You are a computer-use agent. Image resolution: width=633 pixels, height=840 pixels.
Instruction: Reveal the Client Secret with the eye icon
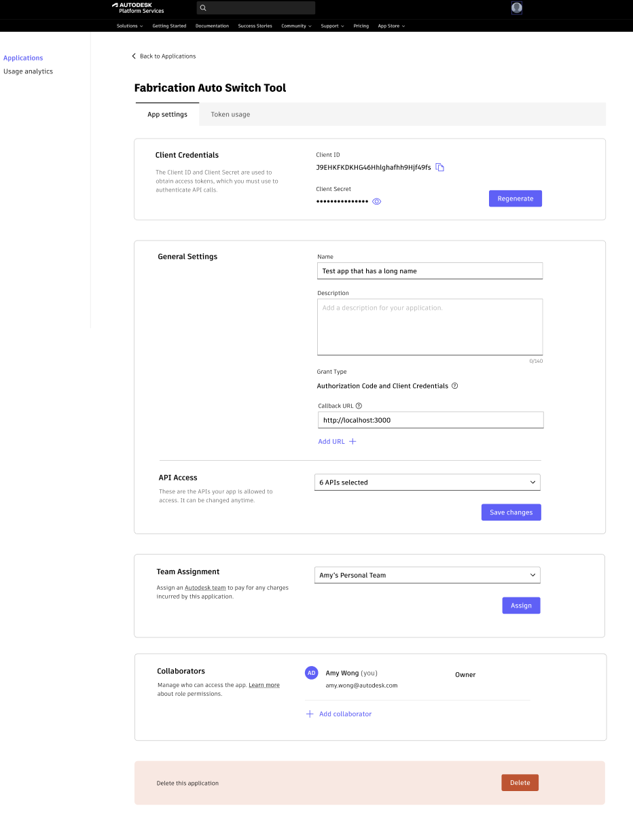(x=376, y=201)
